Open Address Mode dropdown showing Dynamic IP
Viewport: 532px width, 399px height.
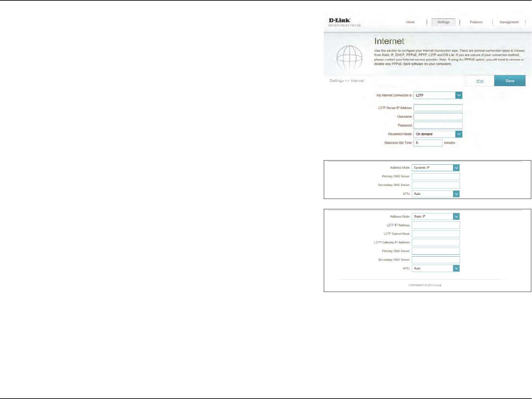[436, 168]
